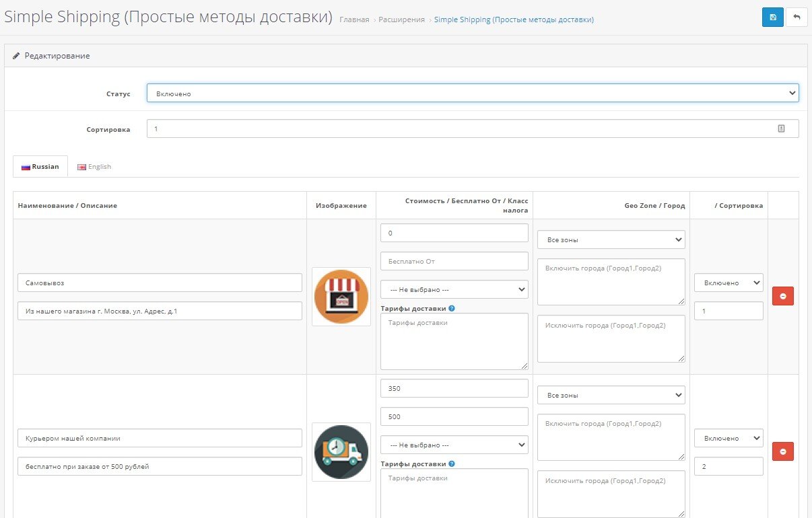The height and width of the screenshot is (518, 812).
Task: Change the shop image for Самовывоз
Action: [341, 297]
